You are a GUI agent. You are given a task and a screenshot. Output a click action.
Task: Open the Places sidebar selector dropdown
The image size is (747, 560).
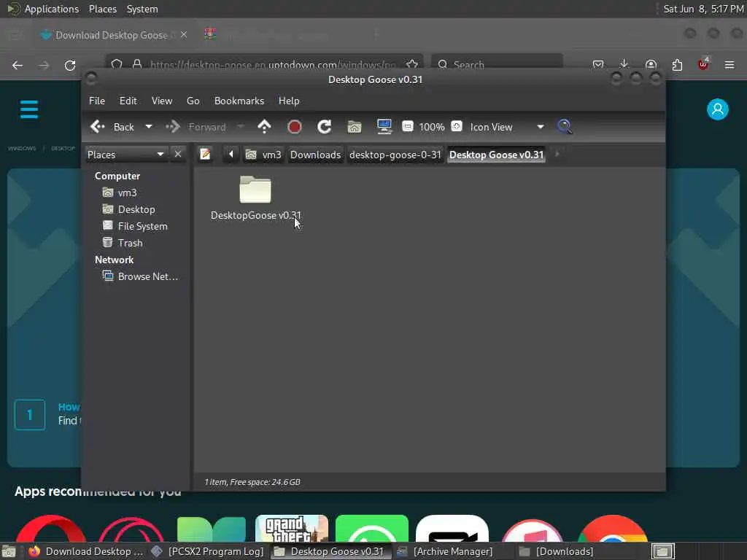coord(125,155)
